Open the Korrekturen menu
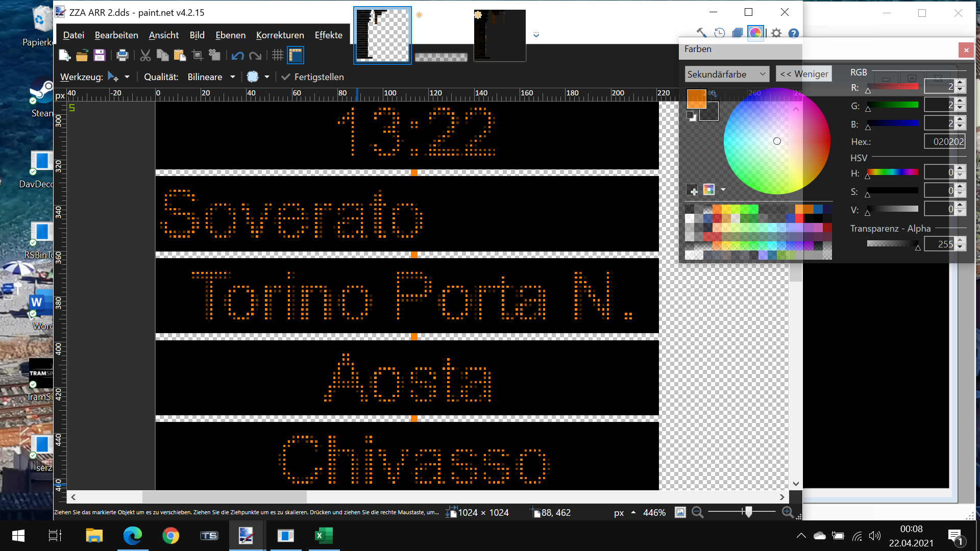 (x=280, y=35)
